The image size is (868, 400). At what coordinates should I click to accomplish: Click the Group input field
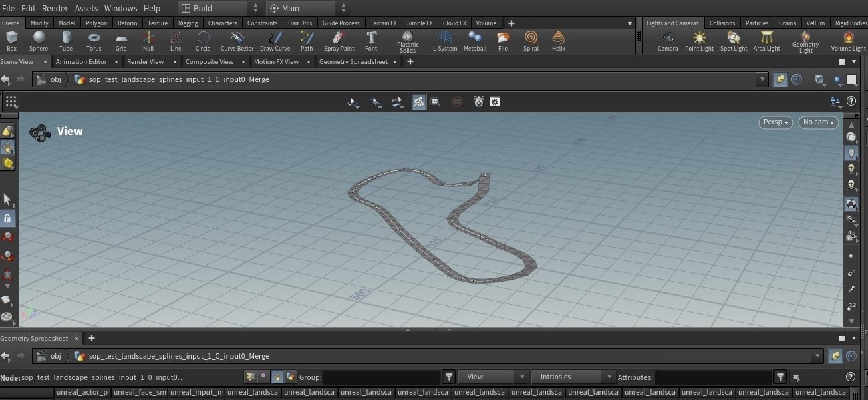382,377
